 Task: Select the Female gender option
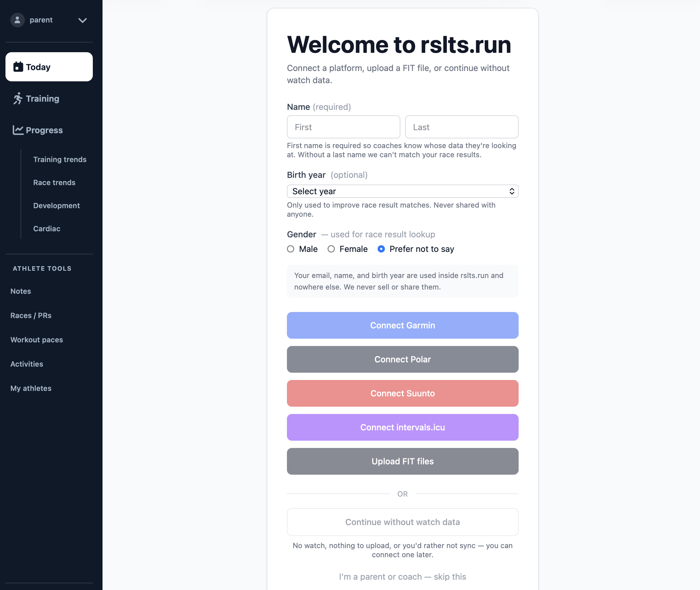[x=331, y=249]
